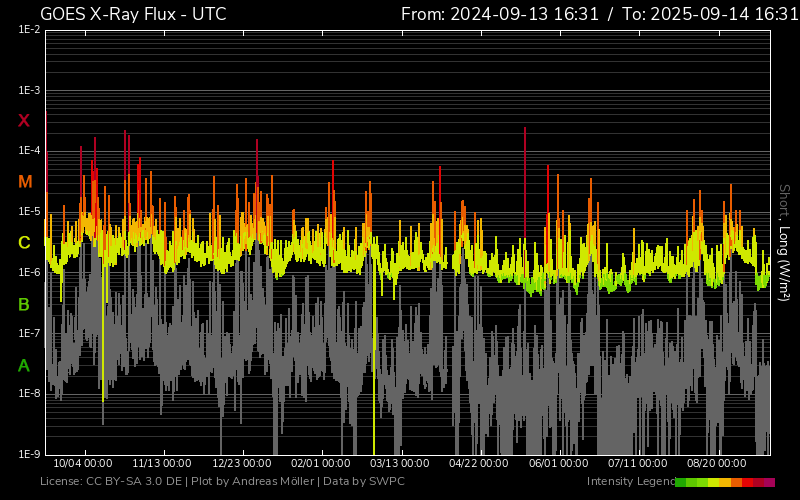
Task: Click the 08/20 00:00 time axis marker
Action: click(x=716, y=464)
